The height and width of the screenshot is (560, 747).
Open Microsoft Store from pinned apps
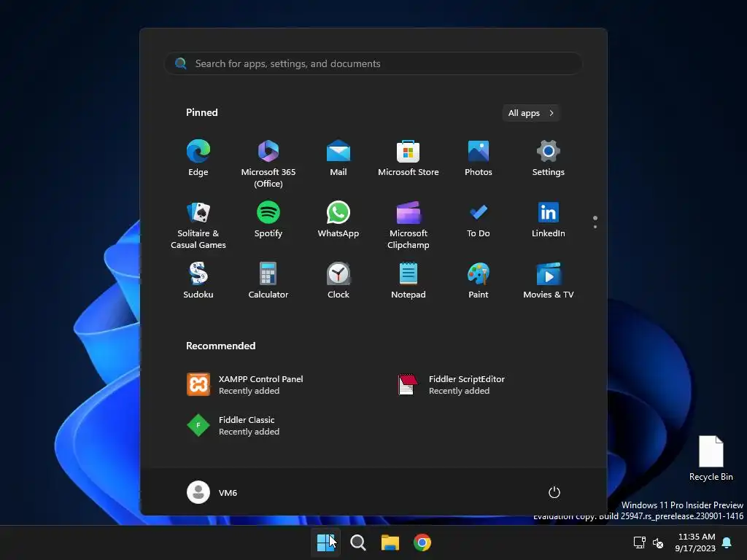[409, 158]
